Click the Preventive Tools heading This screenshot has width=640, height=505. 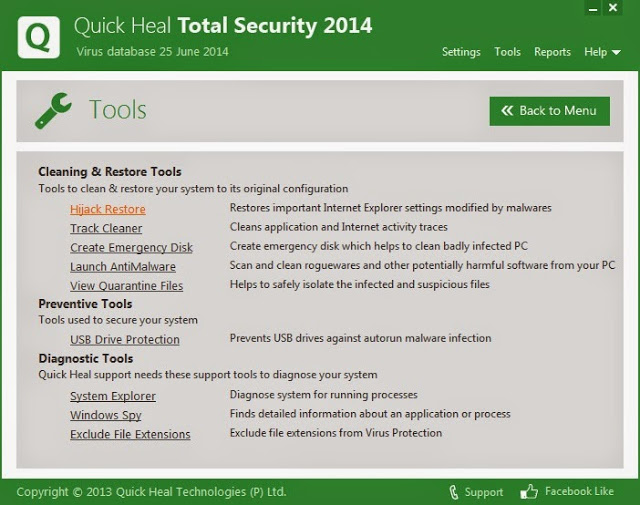click(85, 304)
